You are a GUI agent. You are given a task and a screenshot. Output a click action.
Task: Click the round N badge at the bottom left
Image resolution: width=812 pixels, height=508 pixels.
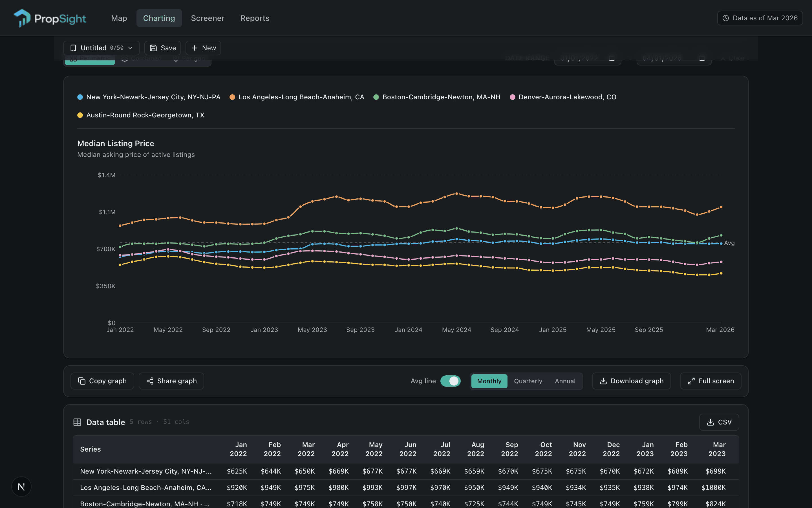click(x=21, y=487)
